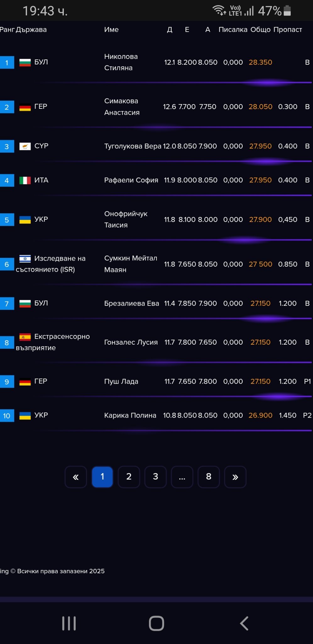Open gymnast Рафаели София's row

pos(131,180)
